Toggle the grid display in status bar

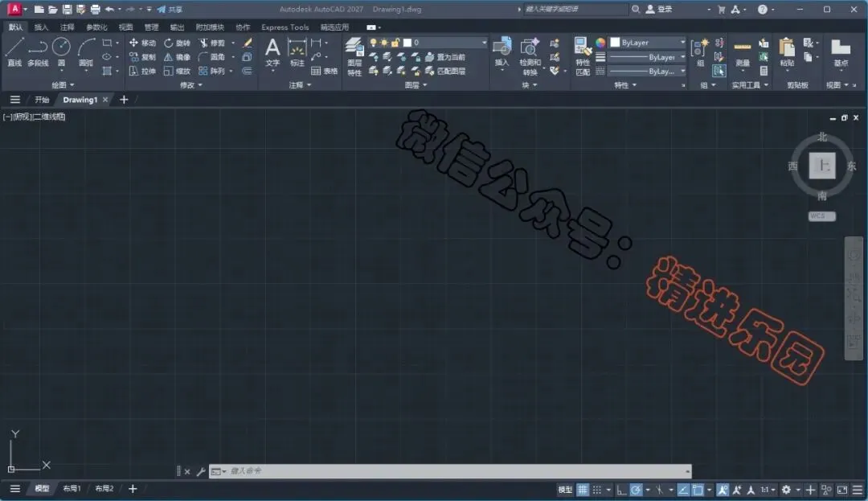coord(583,490)
